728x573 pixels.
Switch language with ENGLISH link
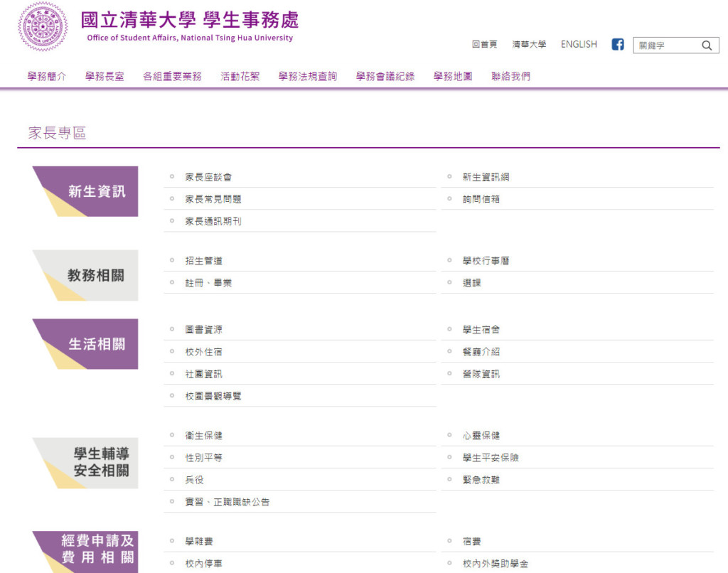[x=579, y=44]
